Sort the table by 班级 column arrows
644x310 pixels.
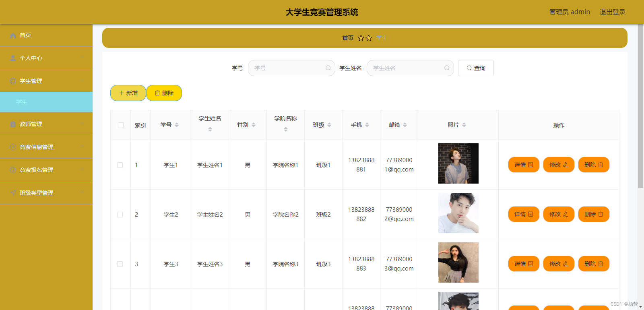[329, 125]
